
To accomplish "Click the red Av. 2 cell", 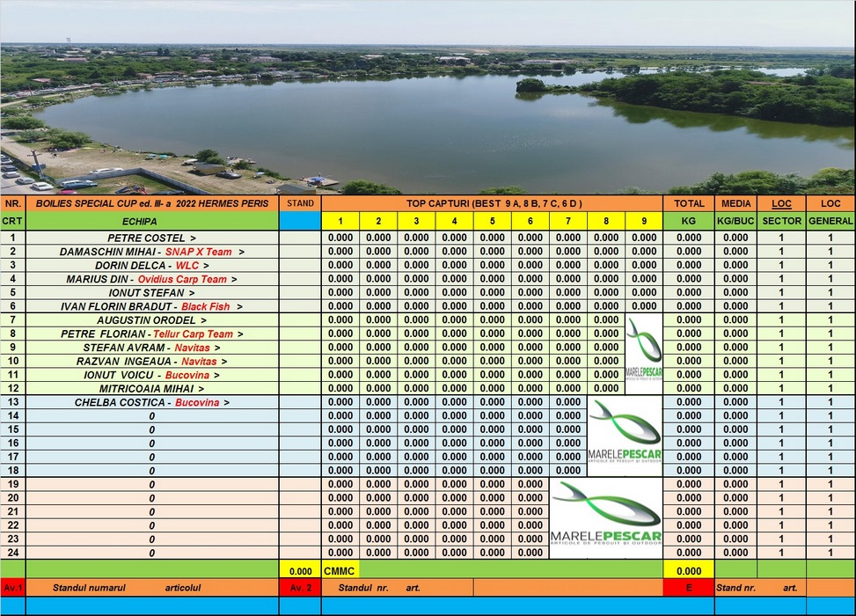I will (300, 587).
